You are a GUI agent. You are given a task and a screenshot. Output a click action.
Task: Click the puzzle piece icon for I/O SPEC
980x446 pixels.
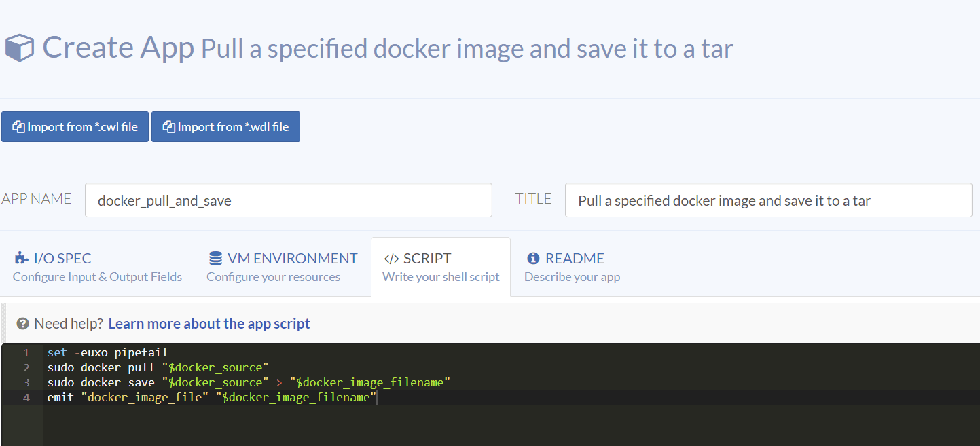[x=21, y=259]
